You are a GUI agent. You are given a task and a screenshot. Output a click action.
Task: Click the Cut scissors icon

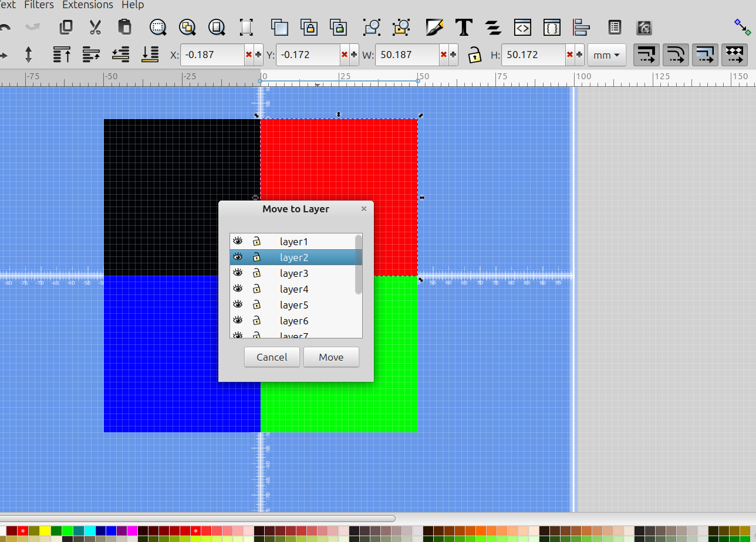point(95,27)
